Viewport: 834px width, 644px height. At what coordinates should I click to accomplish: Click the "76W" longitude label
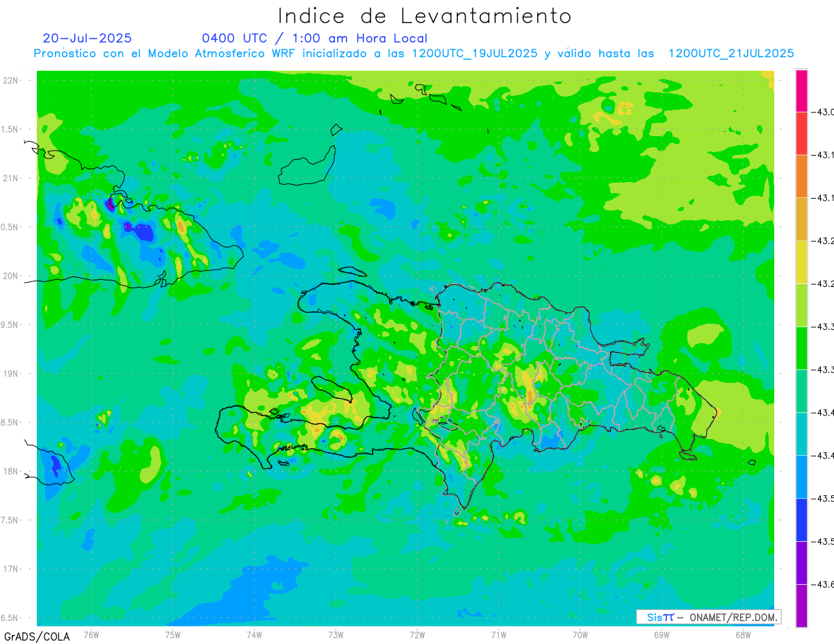91,635
